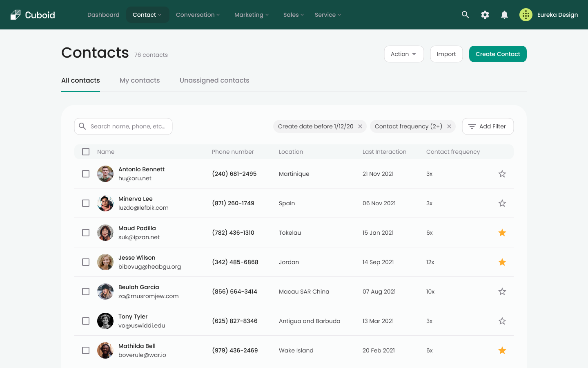Viewport: 588px width, 368px height.
Task: Remove the Contact frequency (2+) filter
Action: click(449, 126)
